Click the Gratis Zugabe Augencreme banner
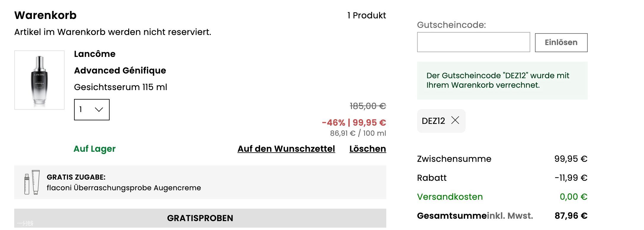 coord(200,182)
